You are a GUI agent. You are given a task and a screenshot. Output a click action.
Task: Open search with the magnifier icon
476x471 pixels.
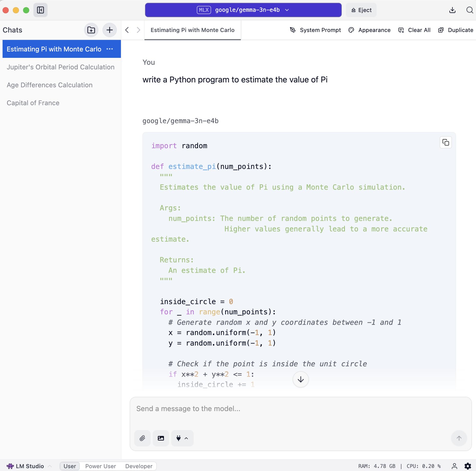469,10
